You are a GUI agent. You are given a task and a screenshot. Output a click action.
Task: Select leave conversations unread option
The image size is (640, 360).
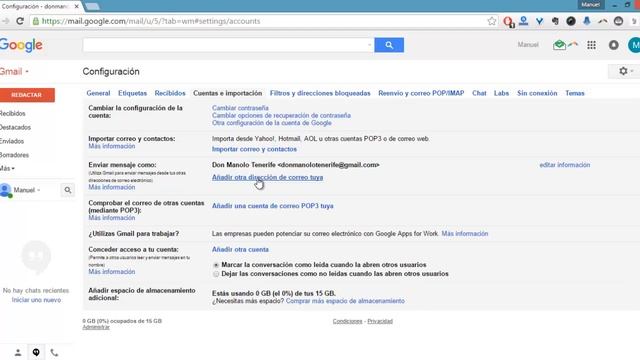(x=216, y=274)
